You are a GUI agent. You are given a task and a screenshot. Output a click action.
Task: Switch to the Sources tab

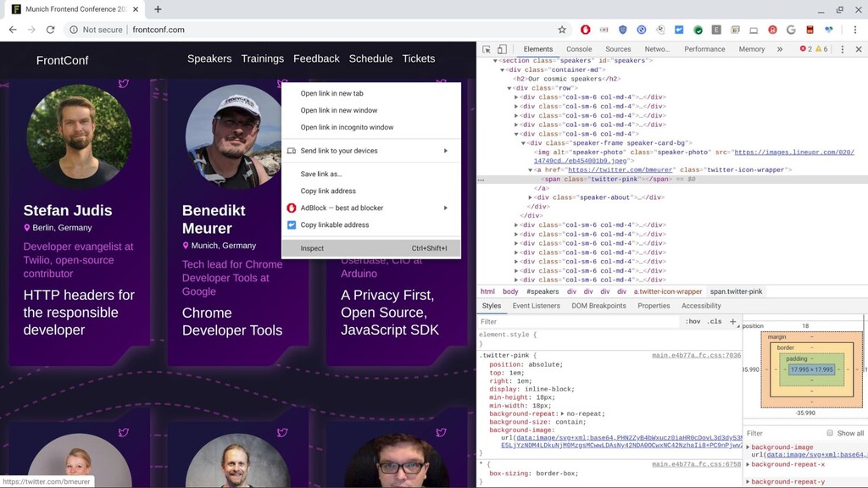(x=618, y=49)
